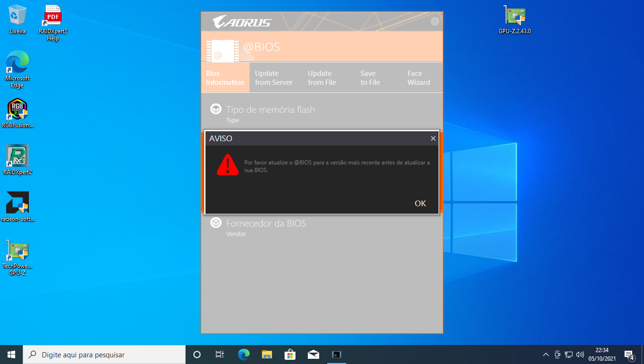This screenshot has width=644, height=364.
Task: Open the Face Wizard tab
Action: (419, 78)
